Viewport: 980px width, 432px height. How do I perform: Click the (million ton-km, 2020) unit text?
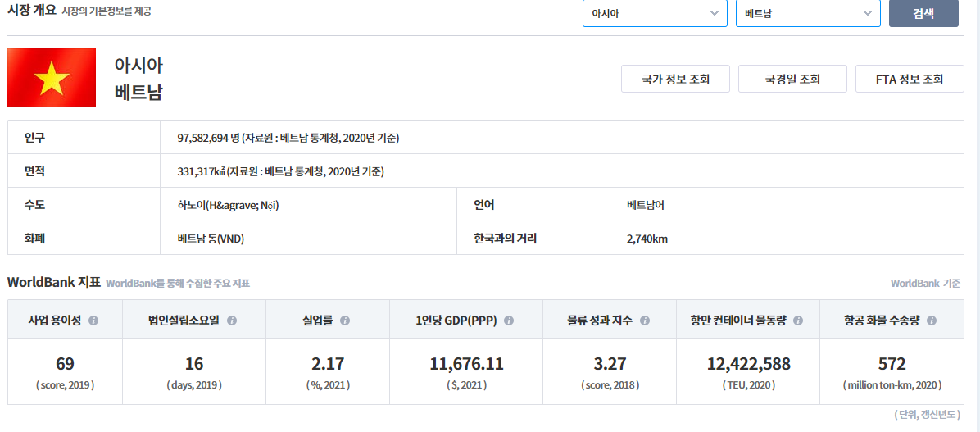[892, 385]
